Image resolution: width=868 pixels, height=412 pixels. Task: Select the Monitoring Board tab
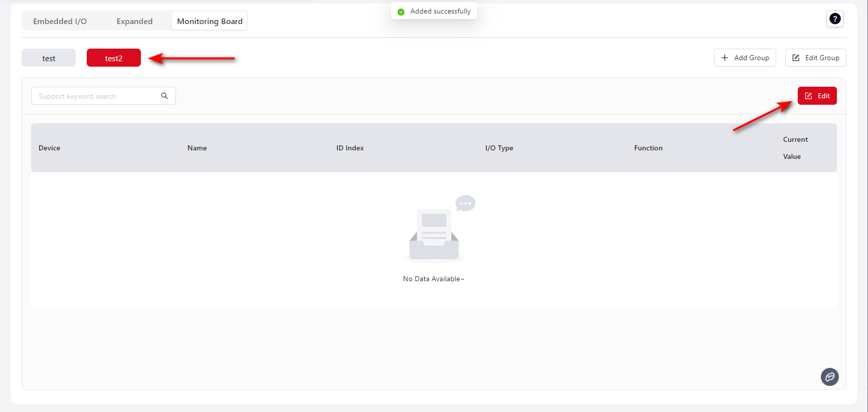210,21
